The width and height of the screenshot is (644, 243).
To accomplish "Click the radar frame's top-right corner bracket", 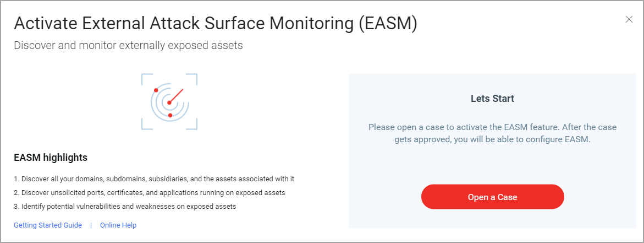I will click(192, 79).
